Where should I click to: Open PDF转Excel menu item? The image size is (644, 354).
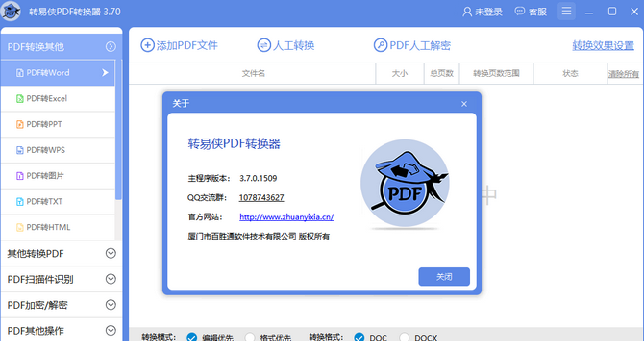coord(58,99)
